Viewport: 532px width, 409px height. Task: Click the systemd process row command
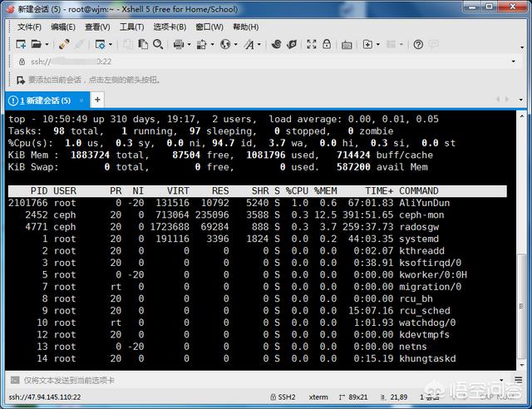tap(419, 239)
